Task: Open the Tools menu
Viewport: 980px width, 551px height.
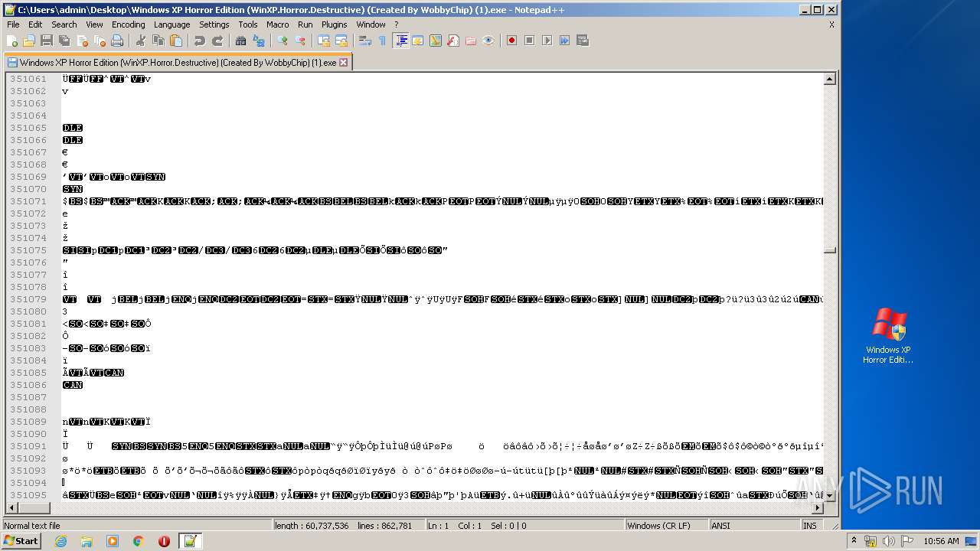Action: (x=248, y=24)
